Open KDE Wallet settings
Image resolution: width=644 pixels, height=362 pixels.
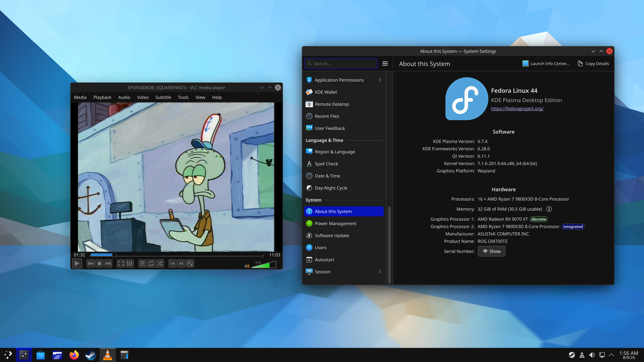tap(344, 92)
